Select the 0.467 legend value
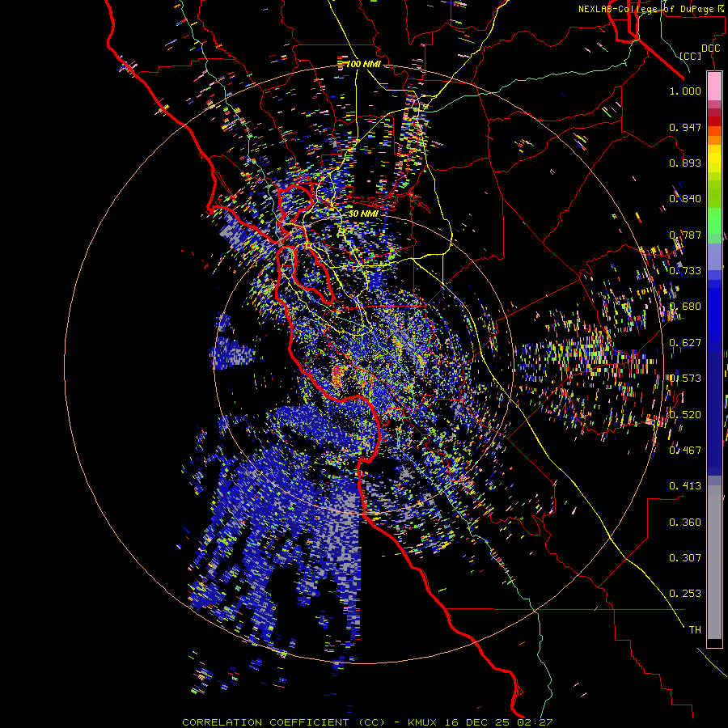This screenshot has height=728, width=728. coord(685,450)
